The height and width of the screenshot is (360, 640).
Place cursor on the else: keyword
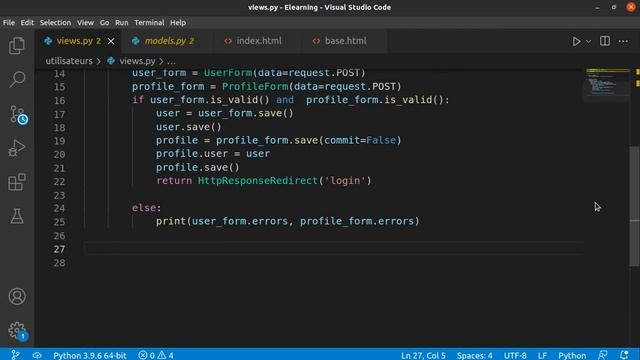(x=147, y=208)
